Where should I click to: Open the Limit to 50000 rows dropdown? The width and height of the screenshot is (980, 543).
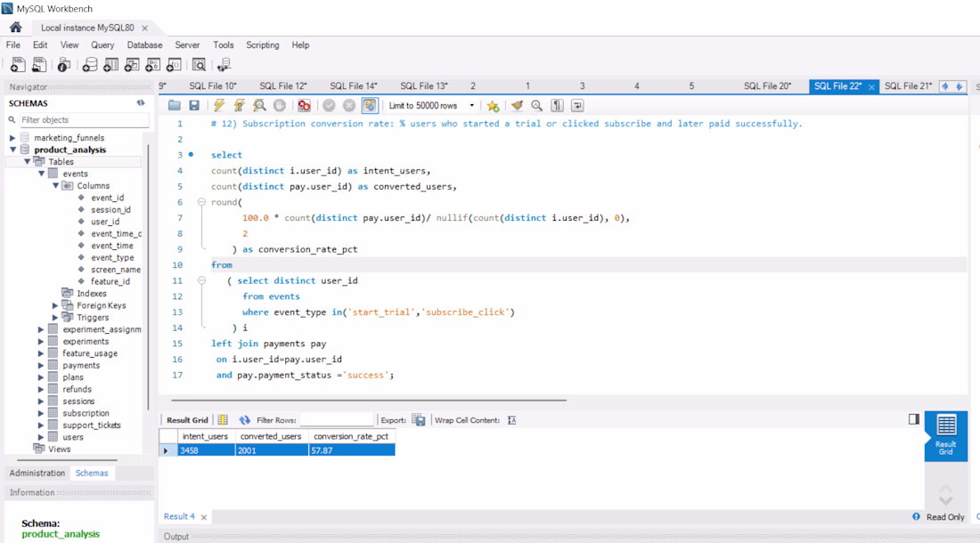(x=472, y=106)
